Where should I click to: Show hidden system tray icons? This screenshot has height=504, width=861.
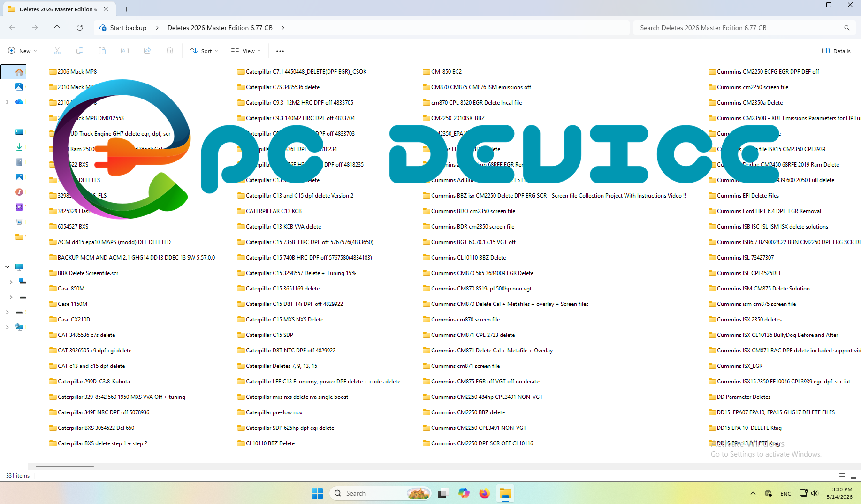[x=753, y=493]
